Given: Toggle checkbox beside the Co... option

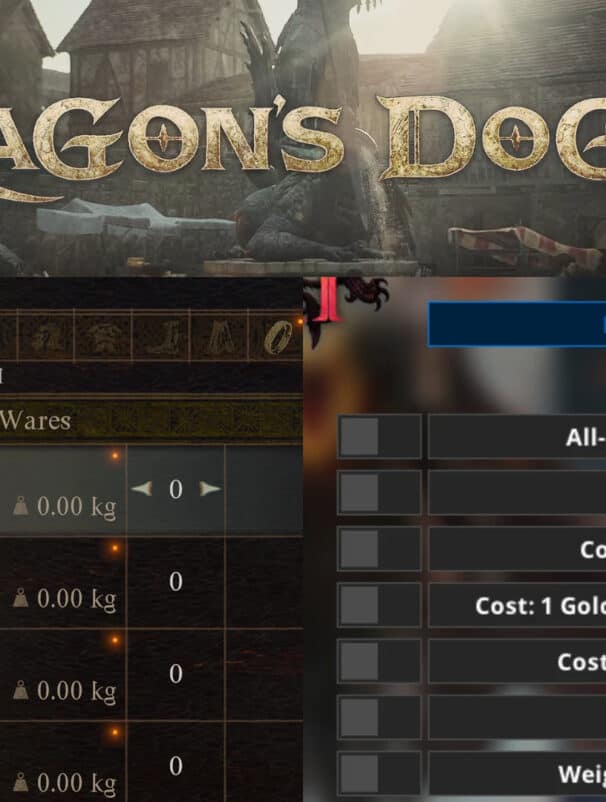Looking at the screenshot, I should pos(379,549).
